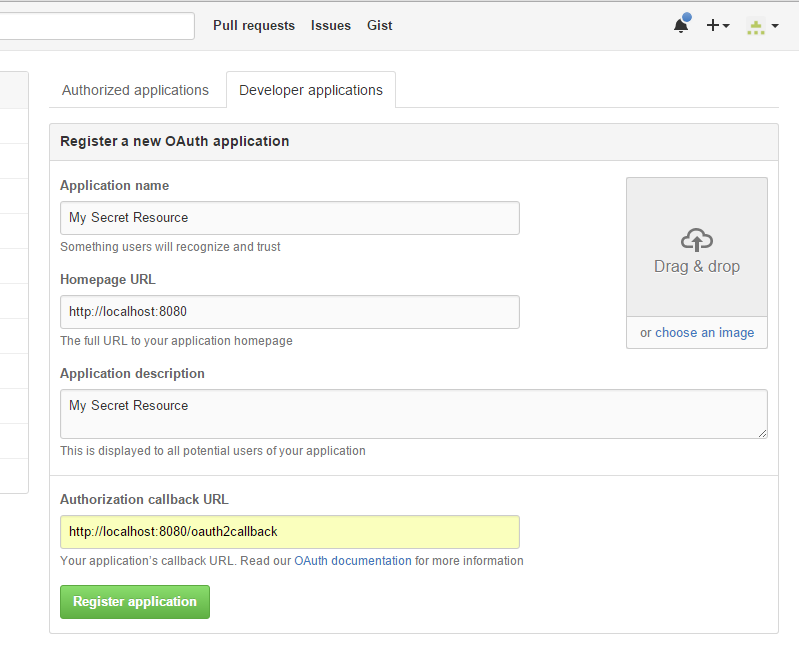This screenshot has width=799, height=649.
Task: Follow the OAuth documentation link
Action: (x=353, y=561)
